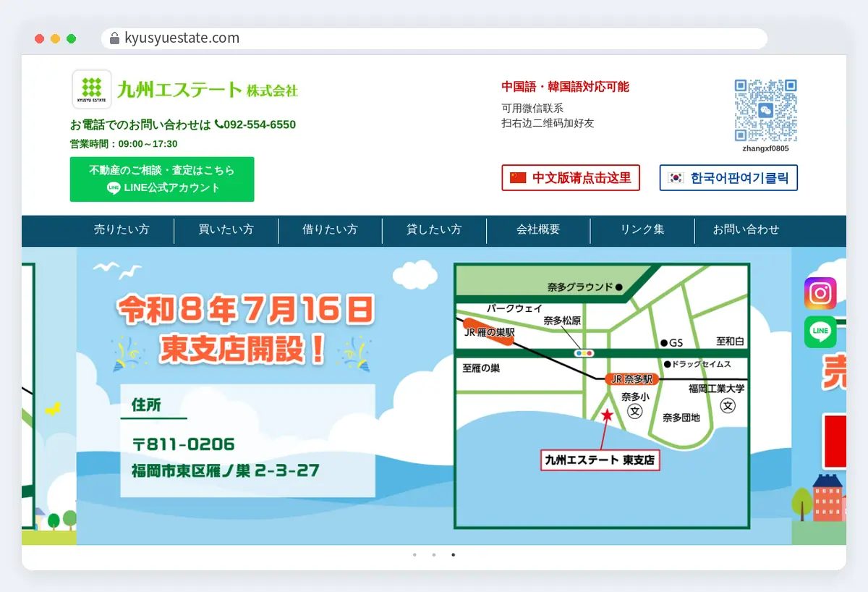Click the 扫右边二维码加好友 text
The image size is (868, 592).
(x=548, y=123)
